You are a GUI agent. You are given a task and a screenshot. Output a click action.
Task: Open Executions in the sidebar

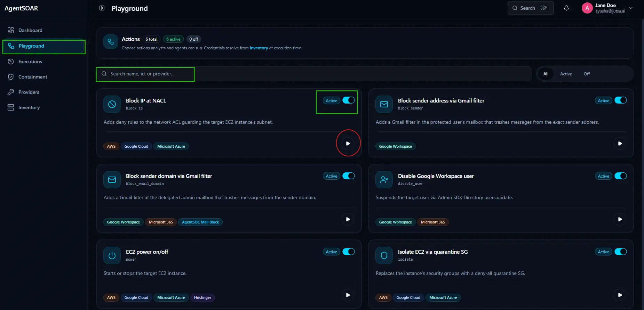(44, 62)
